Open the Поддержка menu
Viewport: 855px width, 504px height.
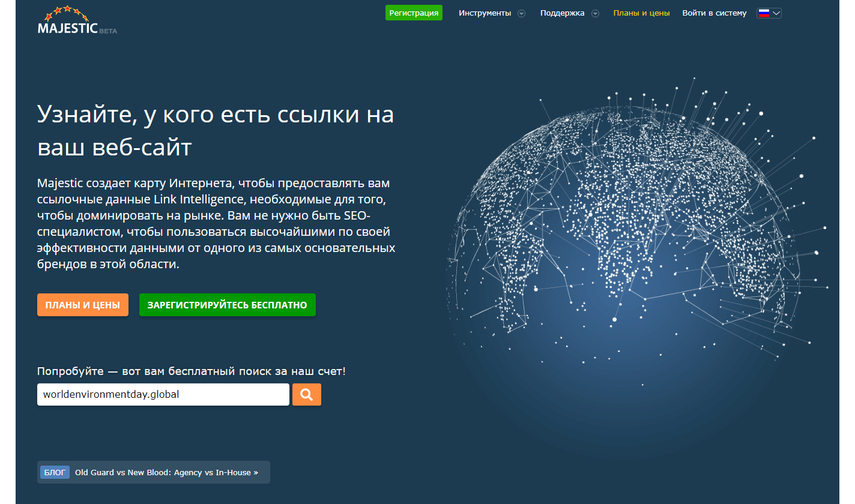pos(562,13)
